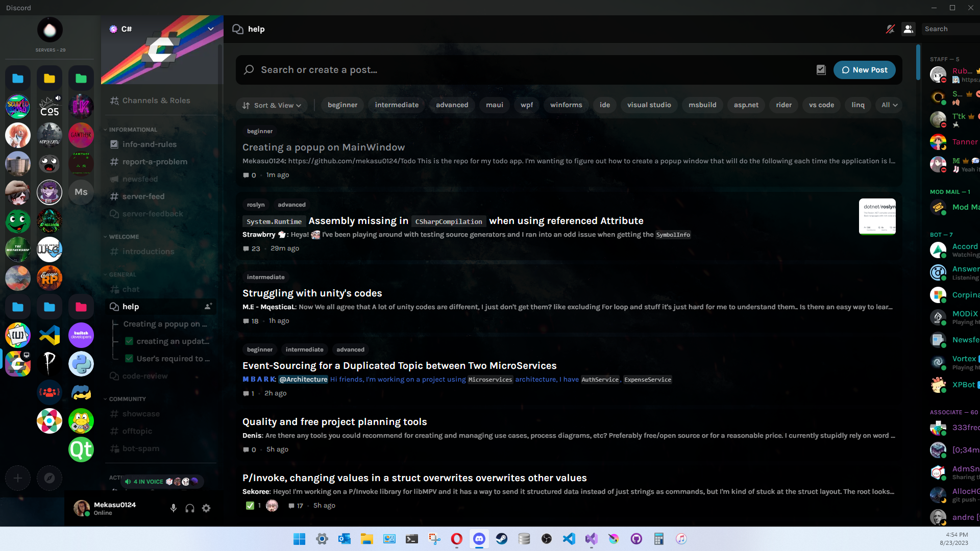Launch Visual Studio Code from the taskbar

coord(569,539)
